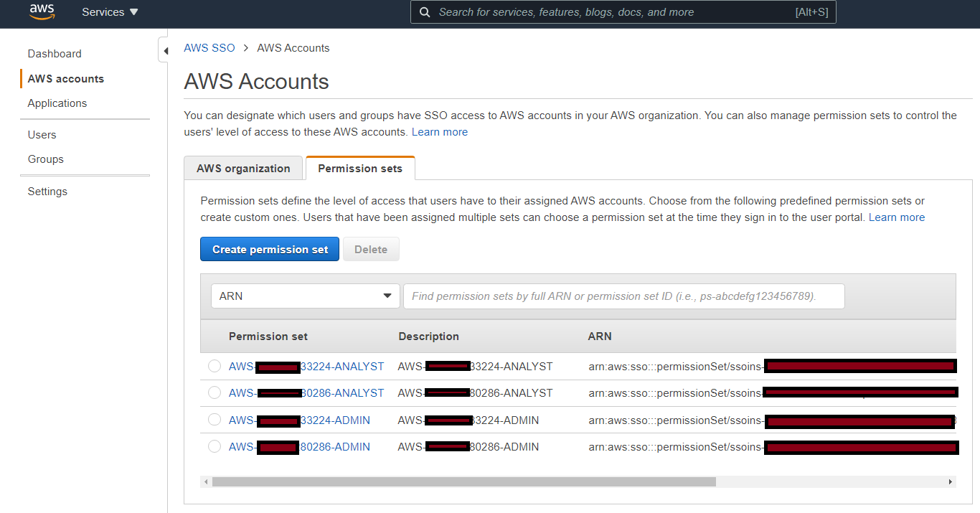This screenshot has height=513, width=980.
Task: Click the 80286-ADMIN description cell
Action: coord(468,447)
